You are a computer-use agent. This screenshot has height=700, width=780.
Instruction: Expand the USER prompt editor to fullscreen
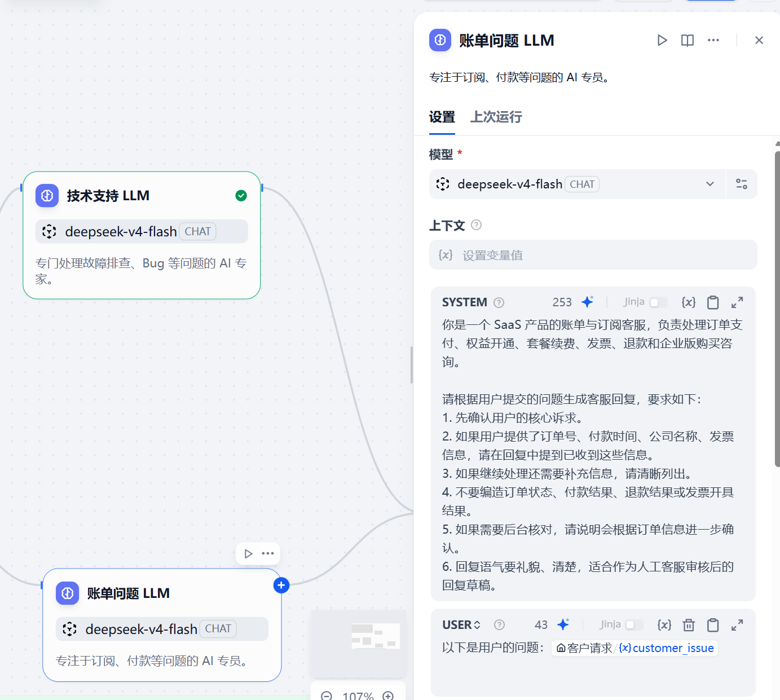pyautogui.click(x=737, y=625)
